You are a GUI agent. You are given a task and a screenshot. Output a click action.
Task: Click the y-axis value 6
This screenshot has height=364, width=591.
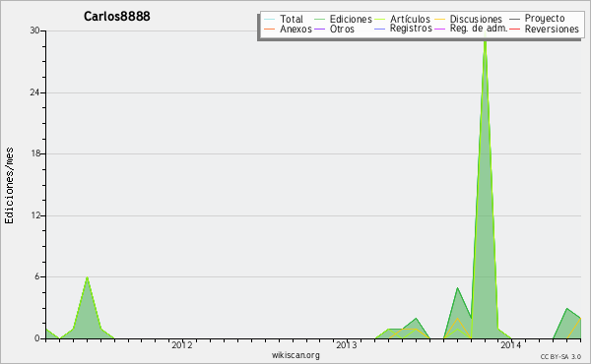coord(37,276)
